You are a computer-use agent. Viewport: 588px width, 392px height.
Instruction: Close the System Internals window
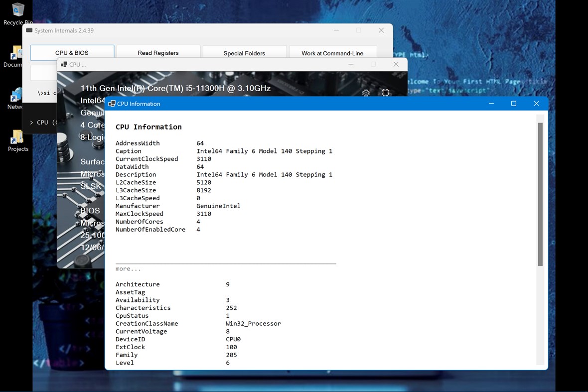(x=381, y=30)
